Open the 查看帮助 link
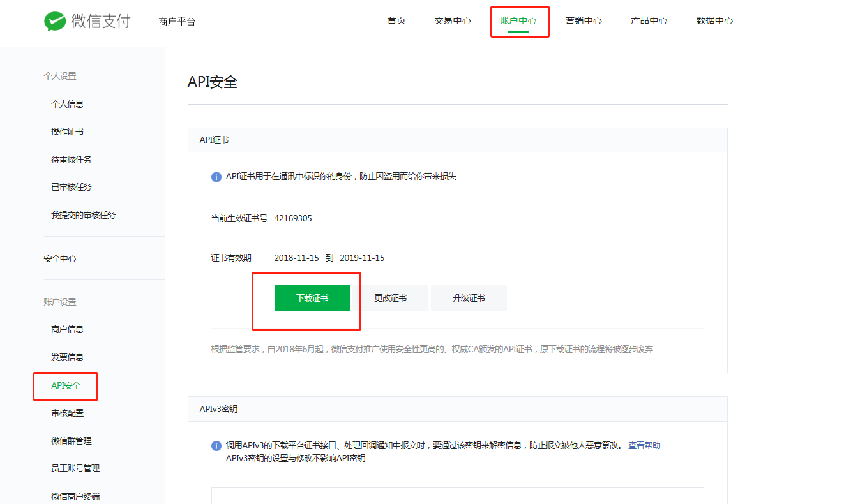The width and height of the screenshot is (844, 504). [644, 445]
